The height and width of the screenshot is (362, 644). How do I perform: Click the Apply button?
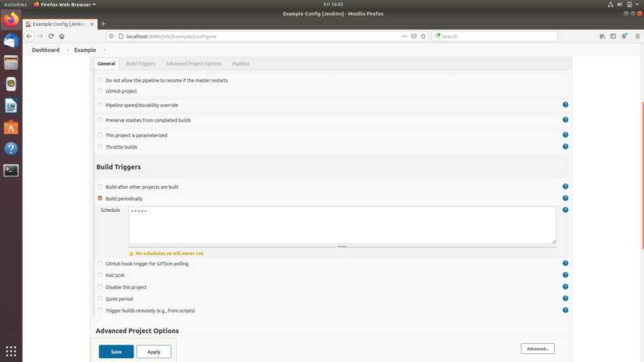pyautogui.click(x=153, y=352)
